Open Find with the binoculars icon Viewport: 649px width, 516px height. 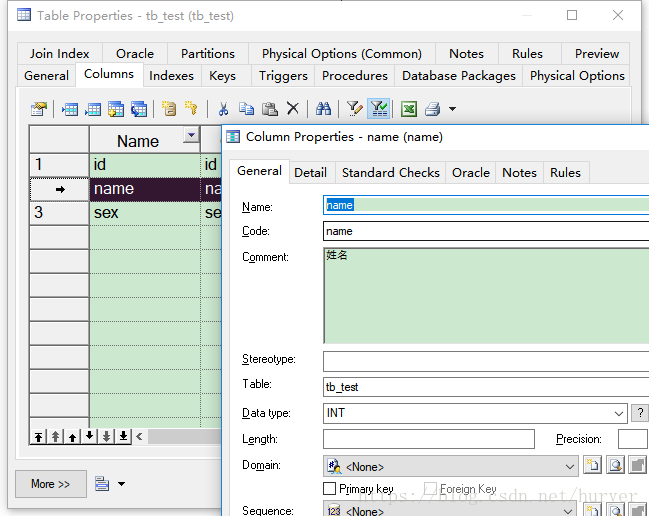[323, 109]
